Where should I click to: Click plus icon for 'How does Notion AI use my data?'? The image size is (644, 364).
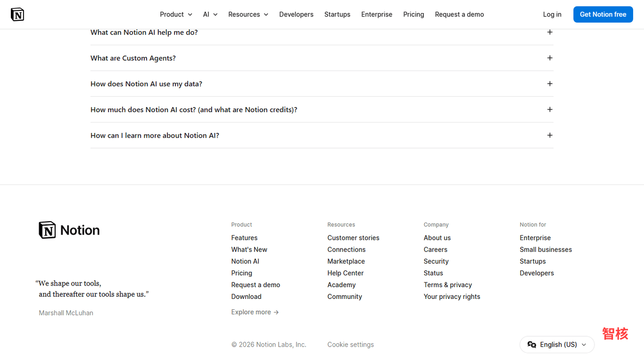click(550, 83)
